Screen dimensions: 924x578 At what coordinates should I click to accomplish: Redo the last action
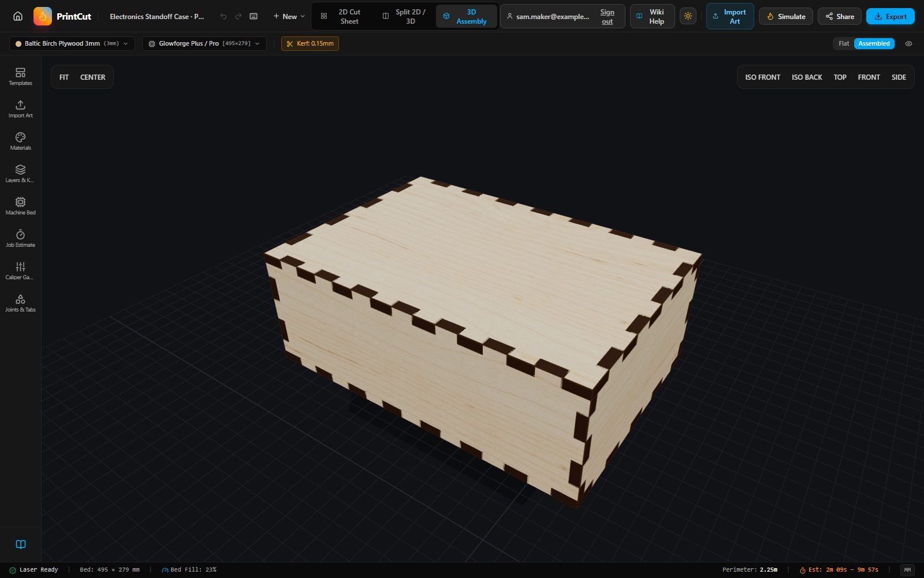coord(239,16)
